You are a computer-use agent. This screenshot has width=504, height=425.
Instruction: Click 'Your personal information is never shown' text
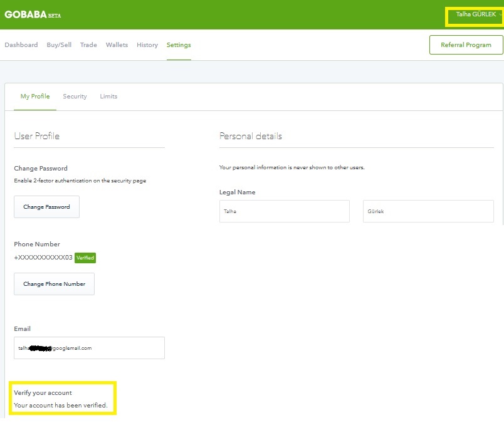coord(292,167)
